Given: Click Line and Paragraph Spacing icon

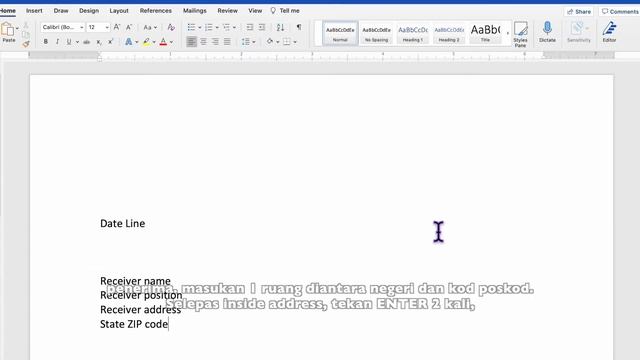Looking at the screenshot, I should [246, 42].
